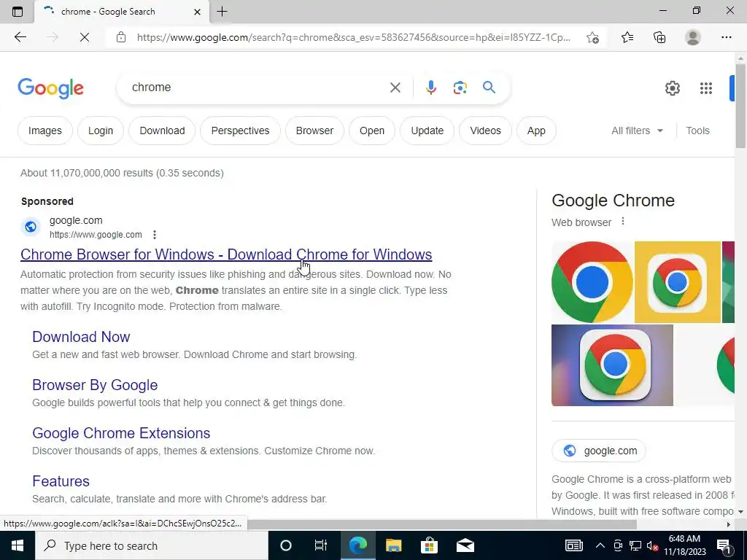Image resolution: width=747 pixels, height=560 pixels.
Task: Launch Microsoft Store from taskbar
Action: pyautogui.click(x=429, y=545)
